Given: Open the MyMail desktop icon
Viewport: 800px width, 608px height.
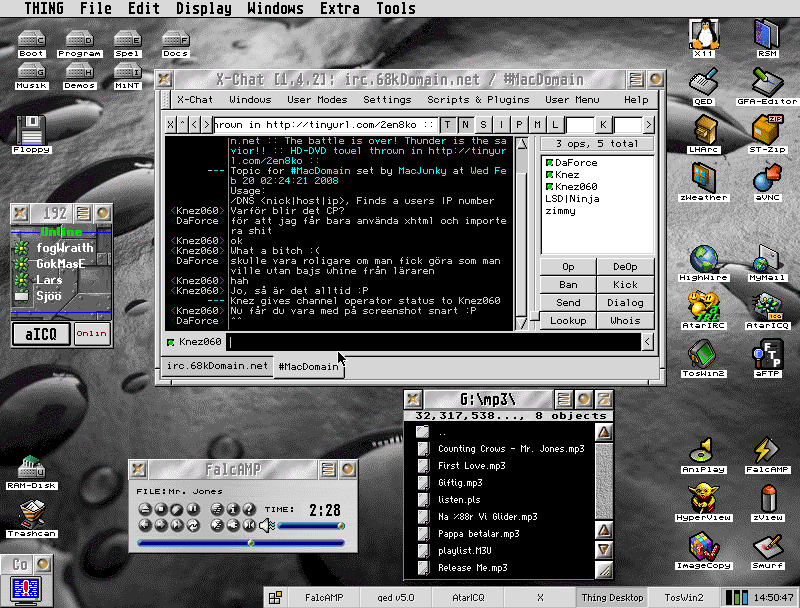Looking at the screenshot, I should click(x=767, y=261).
